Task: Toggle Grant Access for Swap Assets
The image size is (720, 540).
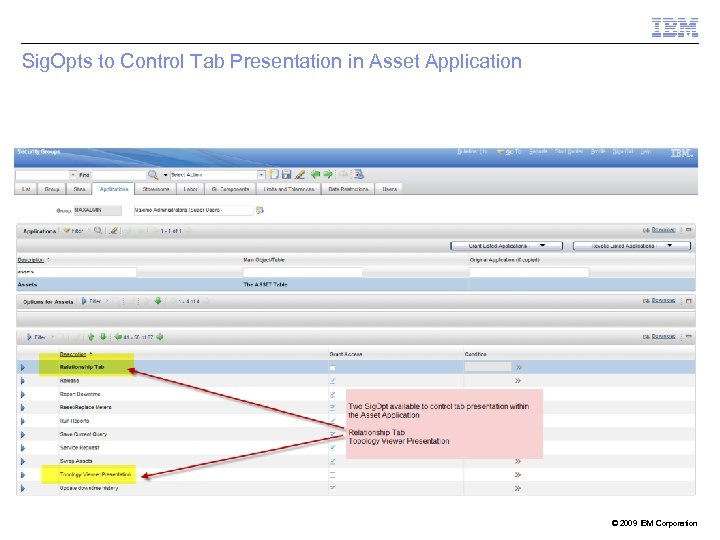Action: (332, 461)
